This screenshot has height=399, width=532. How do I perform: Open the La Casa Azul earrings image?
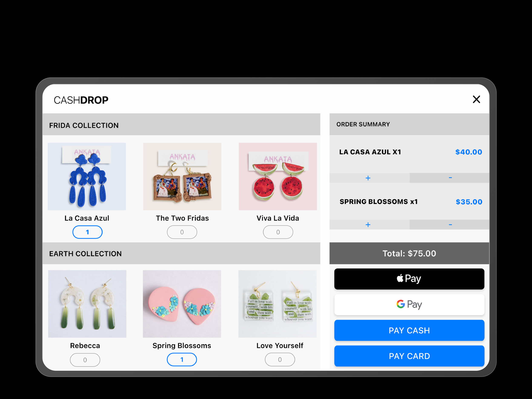pos(87,176)
